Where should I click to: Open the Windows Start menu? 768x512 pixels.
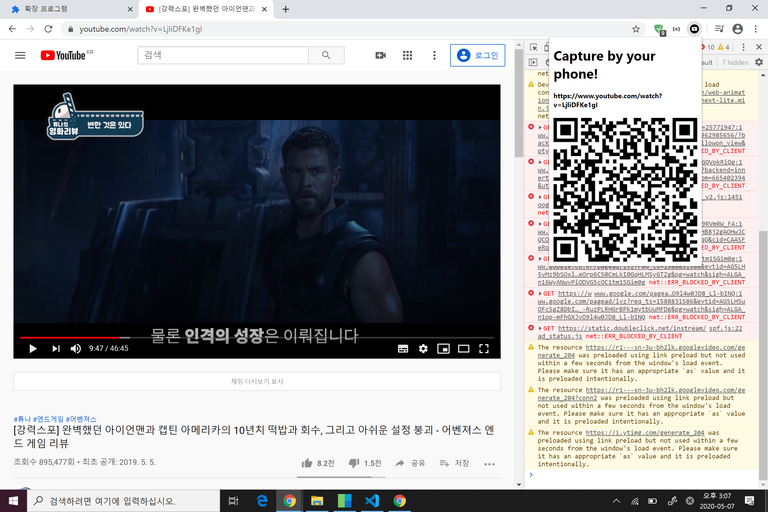click(13, 501)
